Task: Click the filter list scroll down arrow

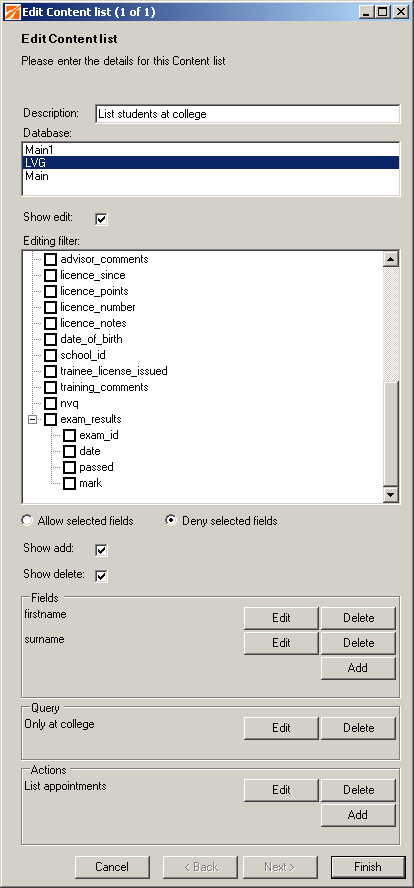Action: (391, 494)
